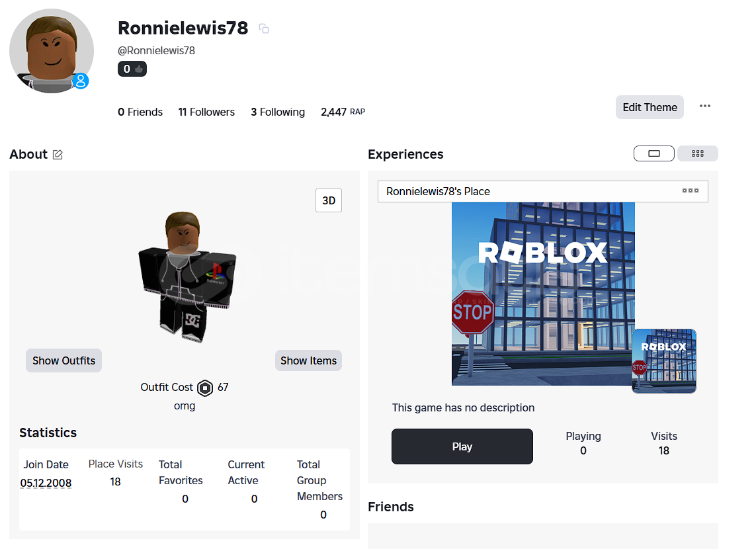Screen dimensions: 756x549
Task: Open the three-dot profile options menu
Action: [x=705, y=106]
